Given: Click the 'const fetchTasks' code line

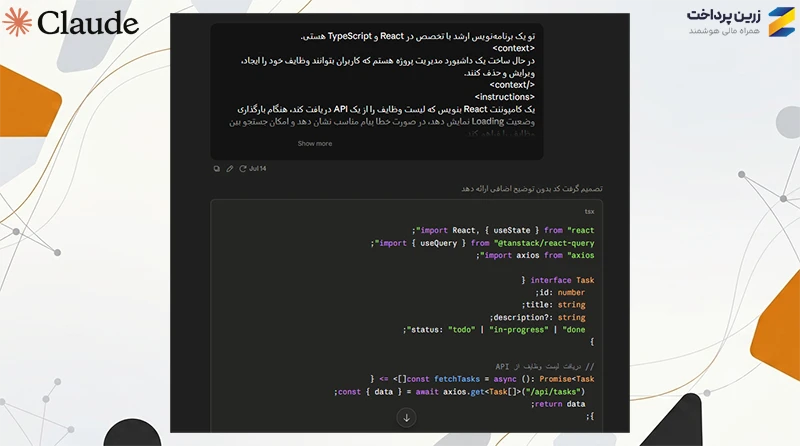Looking at the screenshot, I should [482, 379].
